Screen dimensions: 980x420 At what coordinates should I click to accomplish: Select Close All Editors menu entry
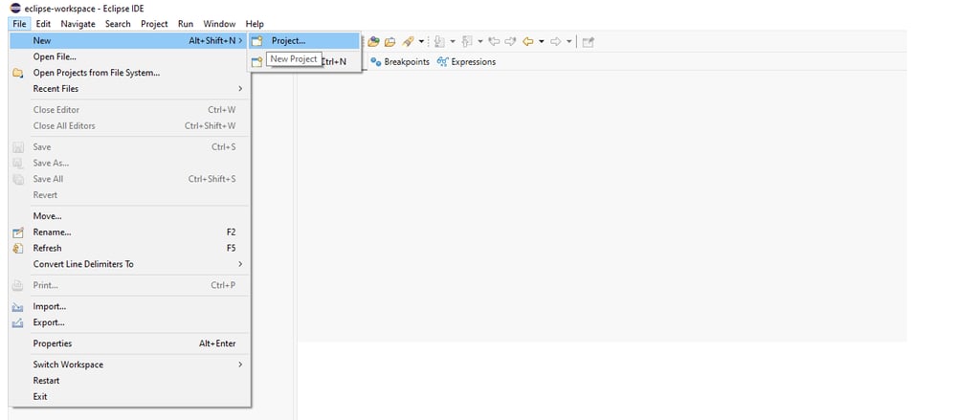[130, 125]
